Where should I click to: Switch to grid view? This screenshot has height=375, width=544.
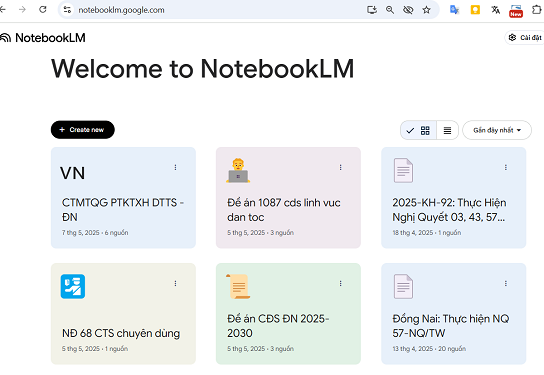tap(418, 130)
